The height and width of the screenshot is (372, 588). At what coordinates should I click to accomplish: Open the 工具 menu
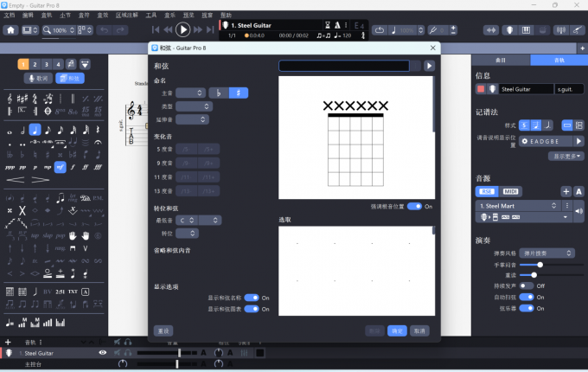(151, 15)
